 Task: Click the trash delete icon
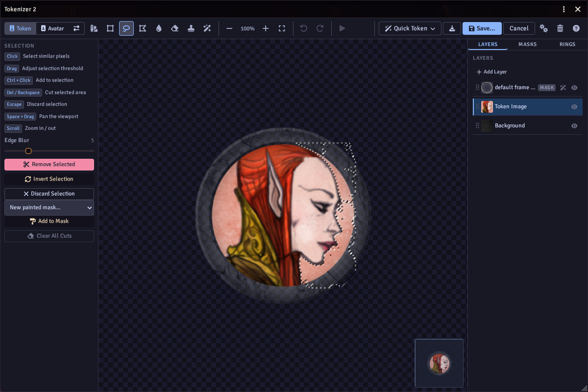[x=560, y=28]
